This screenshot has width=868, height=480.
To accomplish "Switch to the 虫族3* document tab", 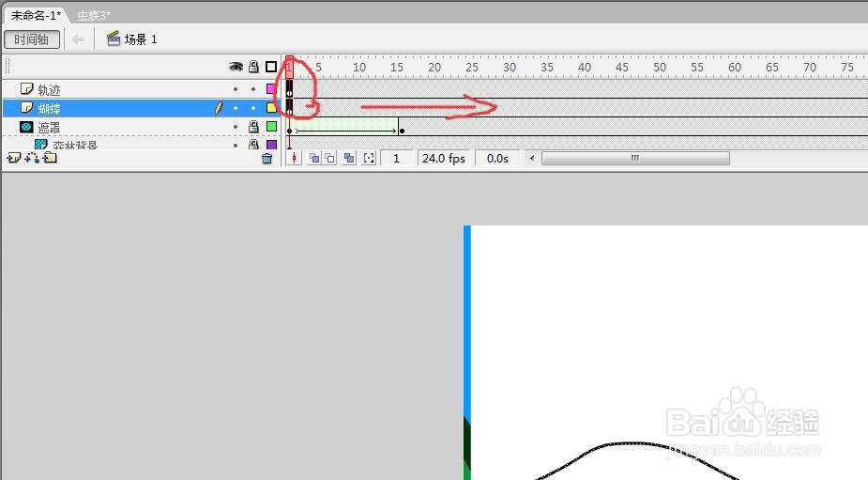I will click(94, 16).
